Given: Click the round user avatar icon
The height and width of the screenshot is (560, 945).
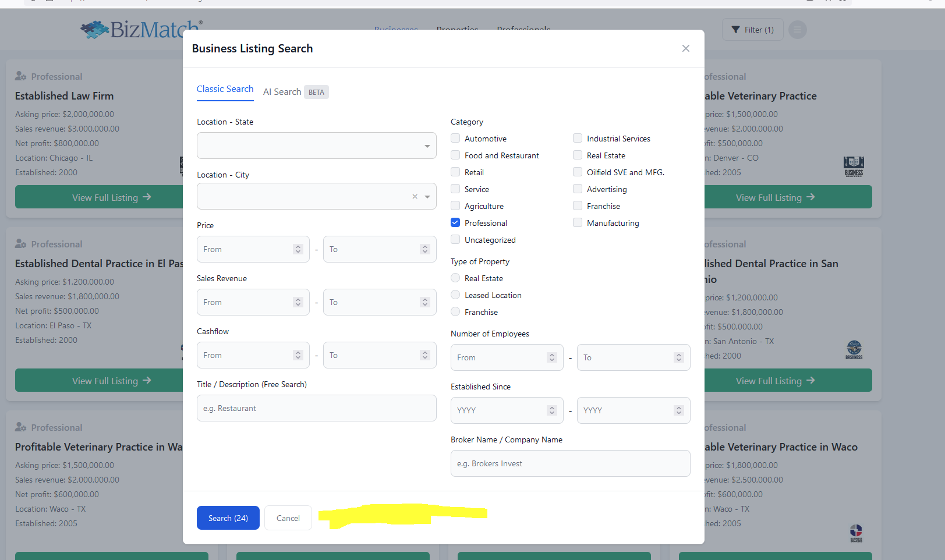Looking at the screenshot, I should (797, 30).
